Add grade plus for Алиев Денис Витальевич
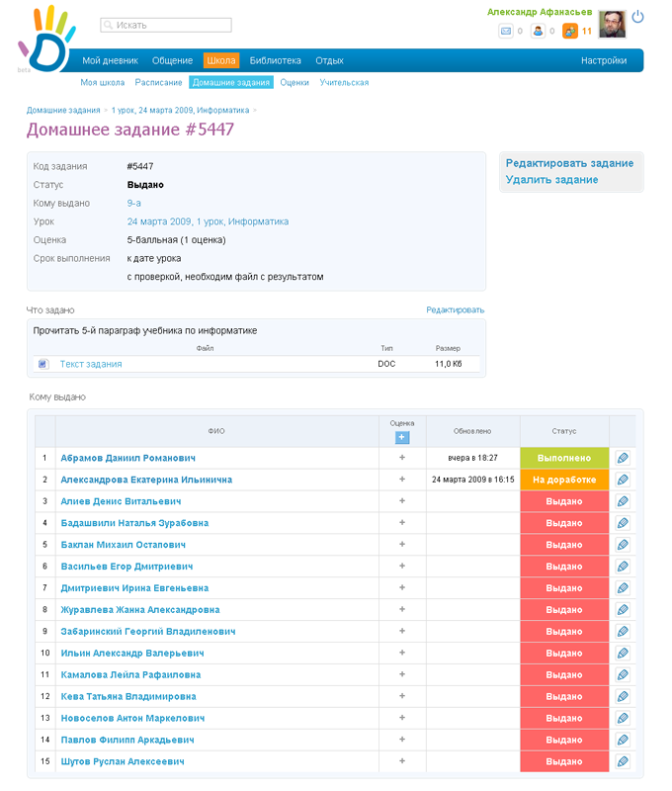Viewport: 672px width, 791px height. click(x=402, y=501)
